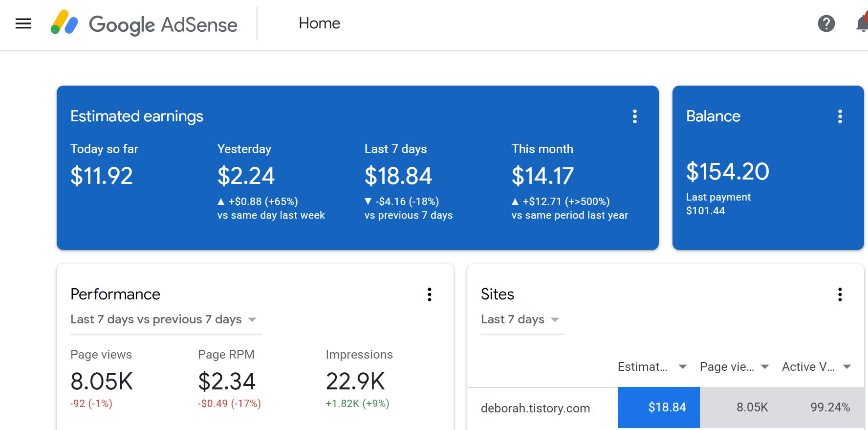Select Yesterday earnings $2.24
This screenshot has width=868, height=430.
pyautogui.click(x=246, y=176)
